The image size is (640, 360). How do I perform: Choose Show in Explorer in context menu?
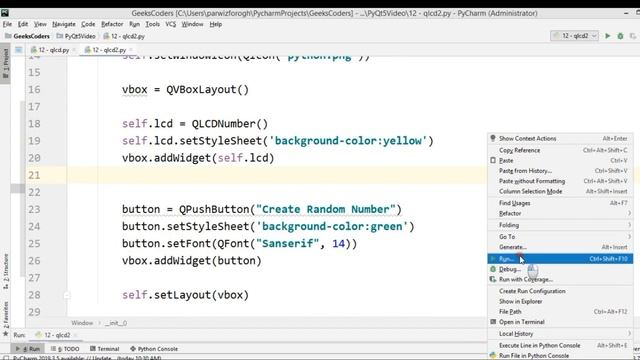pos(560,301)
